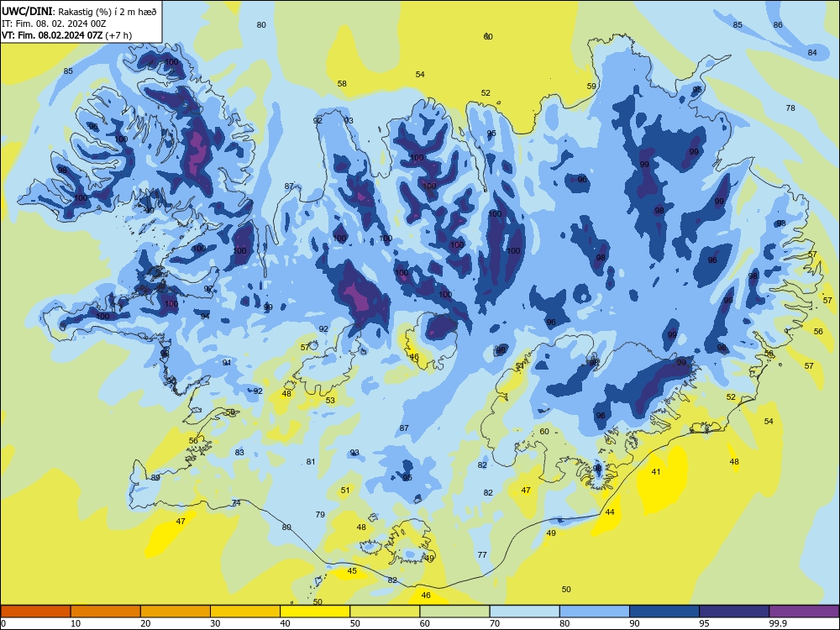Image resolution: width=840 pixels, height=630 pixels.
Task: Click the '79' humidity value on the map
Action: pyautogui.click(x=320, y=514)
